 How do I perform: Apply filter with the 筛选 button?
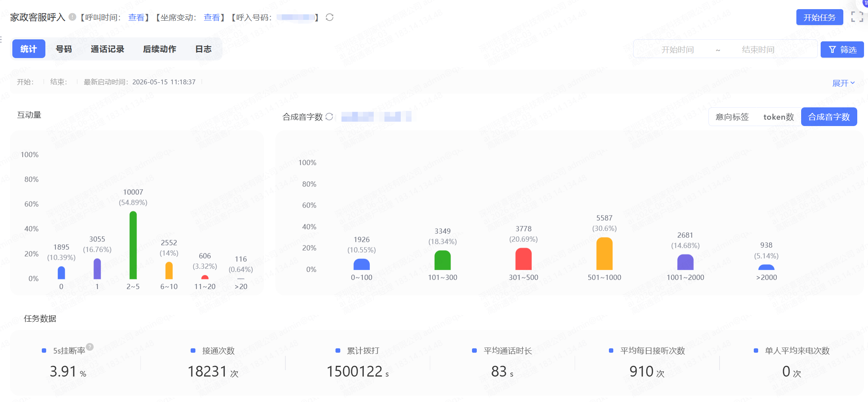842,49
